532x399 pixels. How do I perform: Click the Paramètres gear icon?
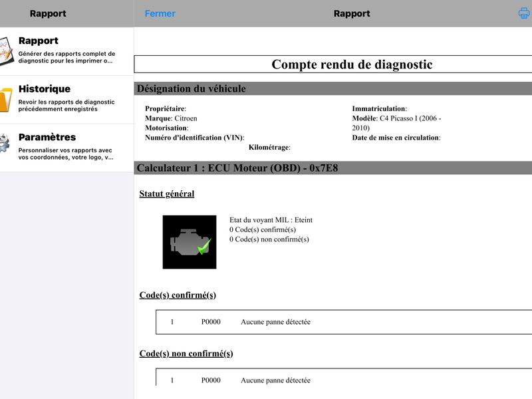click(5, 144)
